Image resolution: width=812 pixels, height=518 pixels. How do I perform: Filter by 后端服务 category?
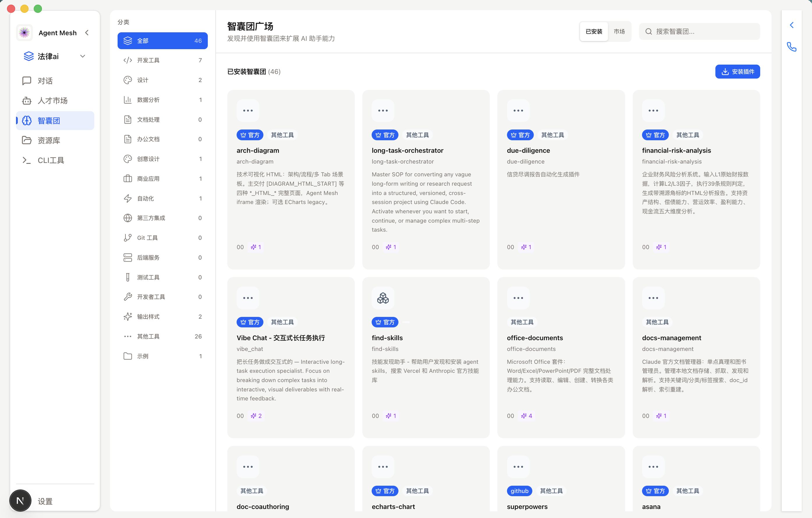click(162, 257)
